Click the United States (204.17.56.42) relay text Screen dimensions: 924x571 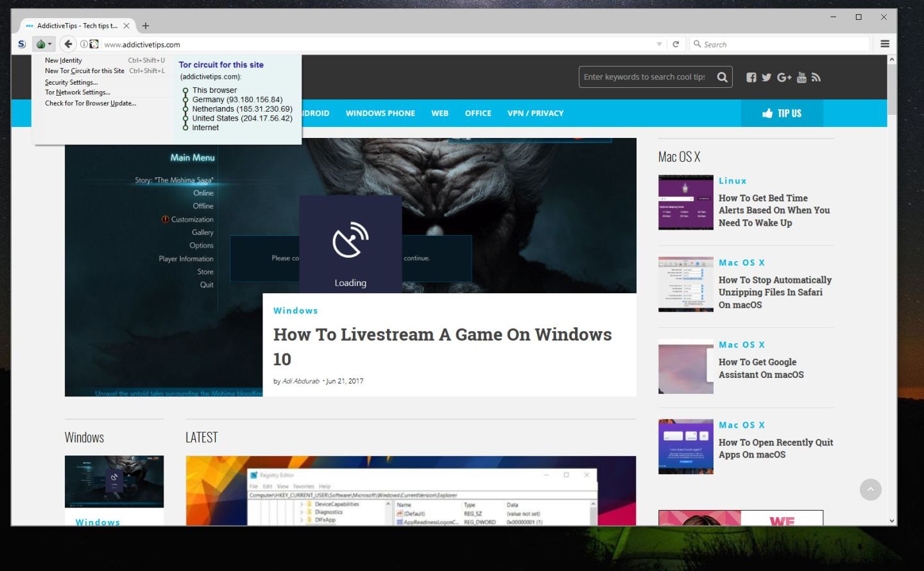[243, 118]
